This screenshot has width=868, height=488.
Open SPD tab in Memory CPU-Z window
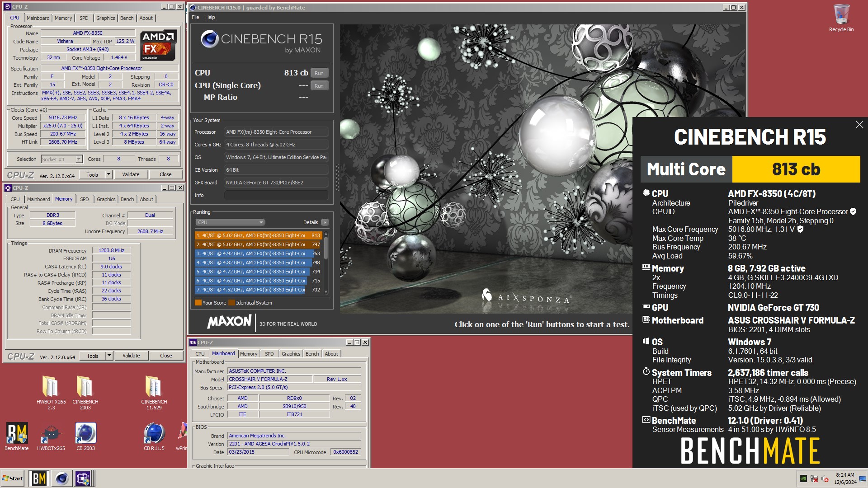click(84, 199)
